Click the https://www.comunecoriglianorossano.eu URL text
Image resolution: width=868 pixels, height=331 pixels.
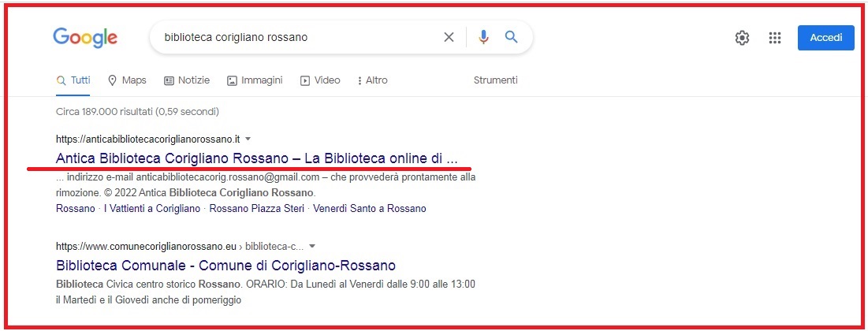[x=146, y=246]
